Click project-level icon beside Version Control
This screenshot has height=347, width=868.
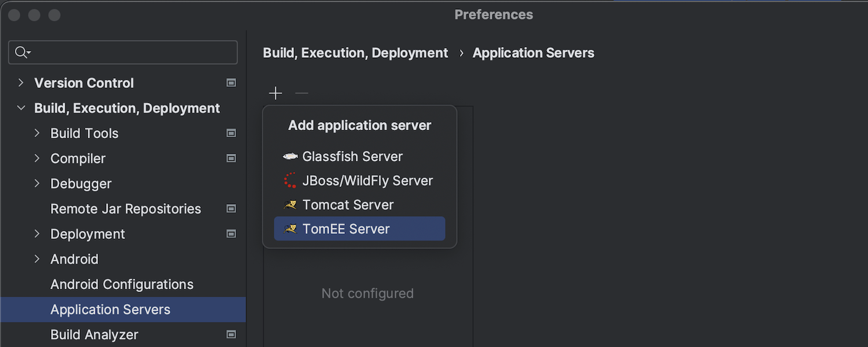click(231, 83)
